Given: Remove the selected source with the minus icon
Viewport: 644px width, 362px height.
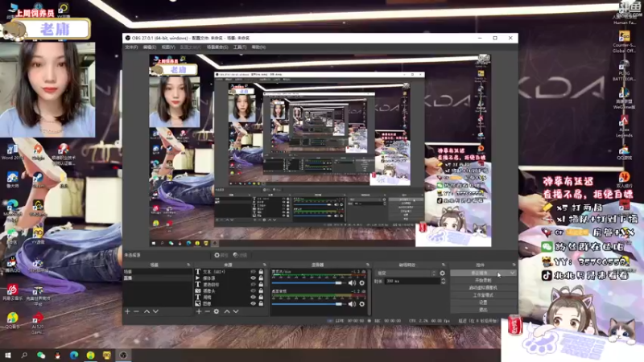Looking at the screenshot, I should tap(208, 311).
